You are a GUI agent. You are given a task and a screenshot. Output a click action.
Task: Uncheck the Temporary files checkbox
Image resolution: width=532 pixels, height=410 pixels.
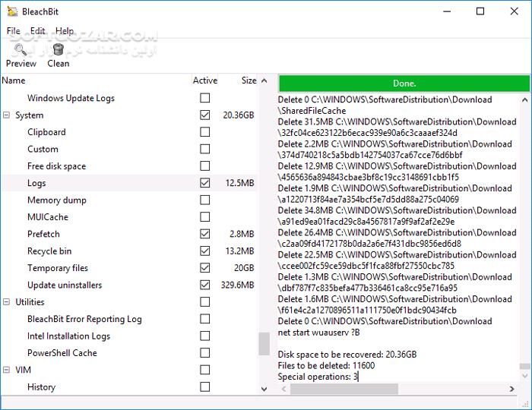205,268
